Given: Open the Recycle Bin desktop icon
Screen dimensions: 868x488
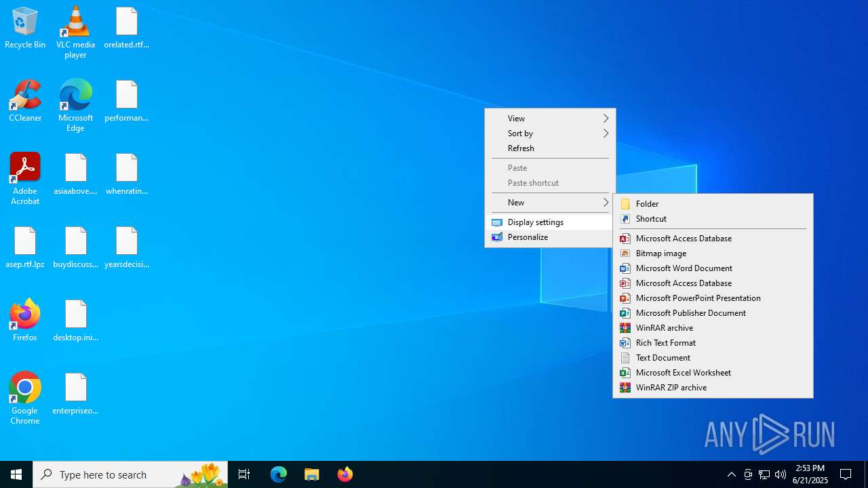Looking at the screenshot, I should (x=25, y=28).
